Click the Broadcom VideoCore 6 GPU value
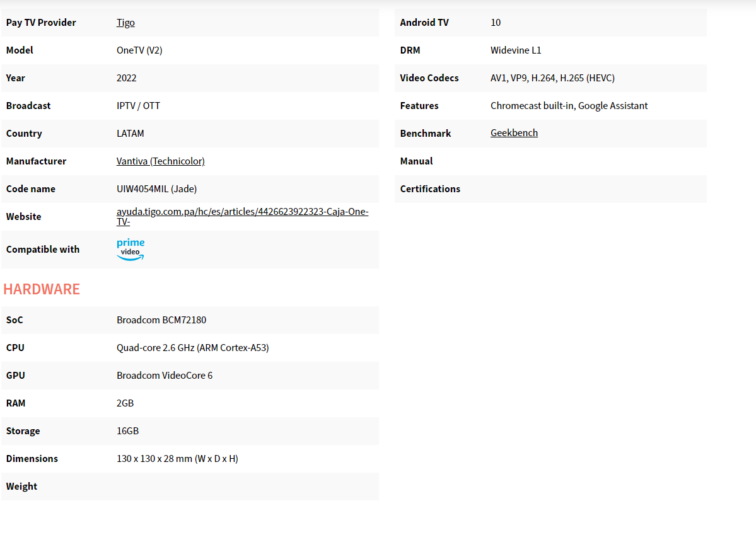The image size is (756, 542). tap(165, 376)
